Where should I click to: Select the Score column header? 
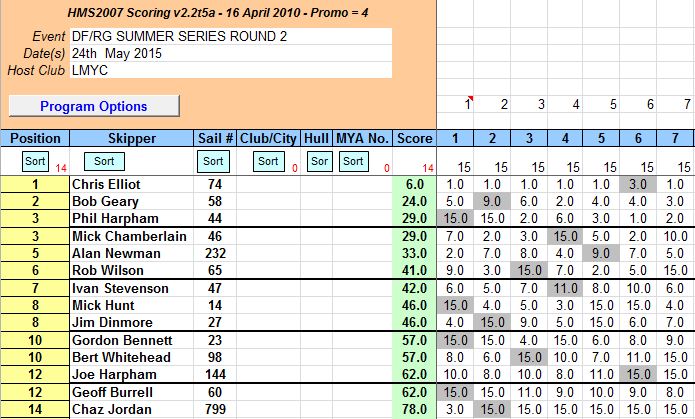tap(413, 139)
